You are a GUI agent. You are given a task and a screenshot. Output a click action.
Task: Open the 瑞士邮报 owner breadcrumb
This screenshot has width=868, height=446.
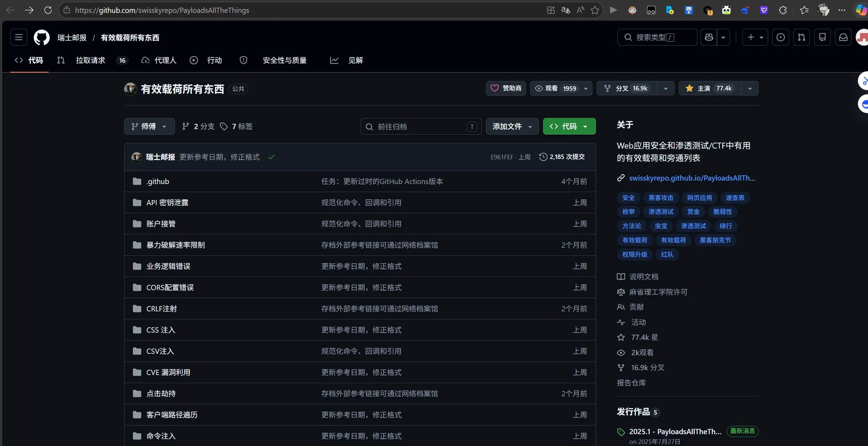[72, 38]
